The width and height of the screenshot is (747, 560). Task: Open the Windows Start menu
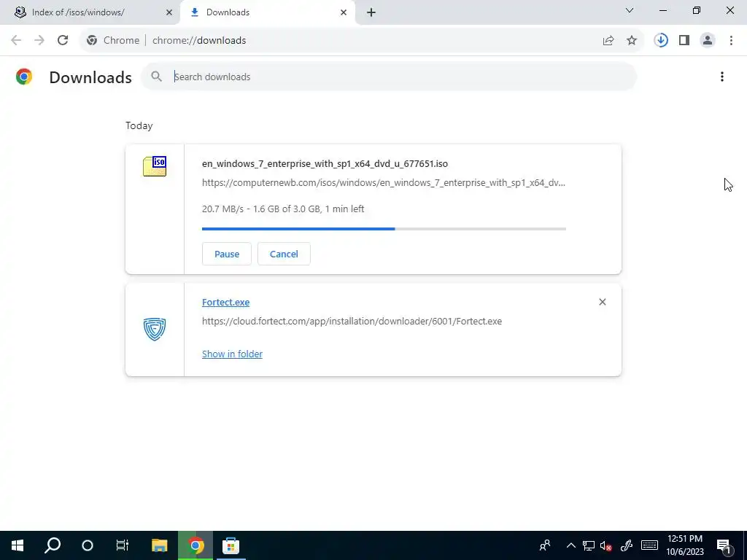point(18,545)
